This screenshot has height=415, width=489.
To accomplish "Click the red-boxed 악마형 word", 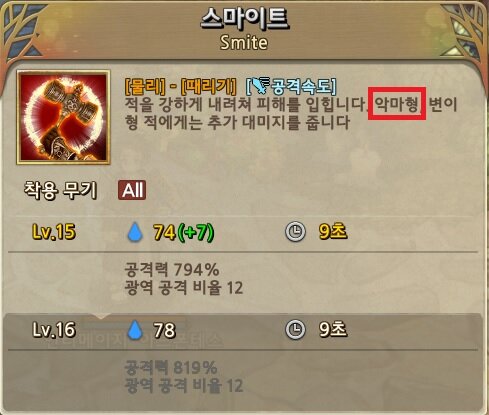I will pos(397,104).
